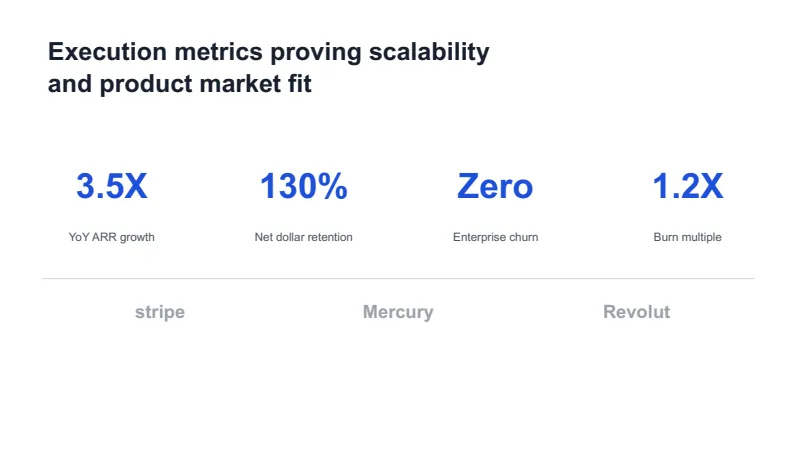The width and height of the screenshot is (800, 450).
Task: Select the '130%' metric figure
Action: [x=304, y=186]
